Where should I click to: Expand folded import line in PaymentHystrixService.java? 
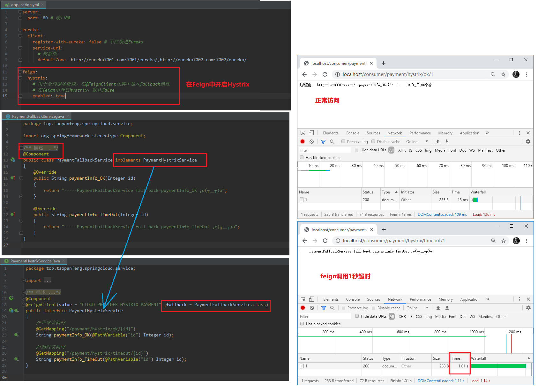click(24, 280)
